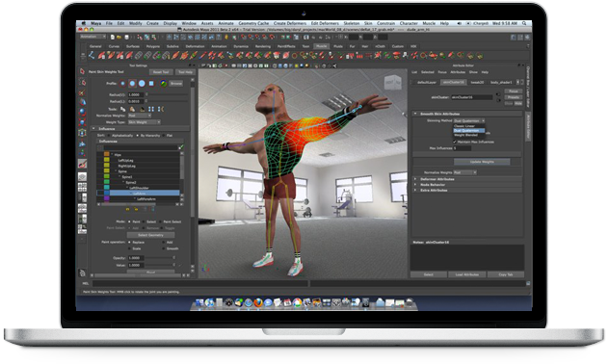This screenshot has width=609, height=364.
Task: Click the four view layout icon
Action: pos(82,188)
